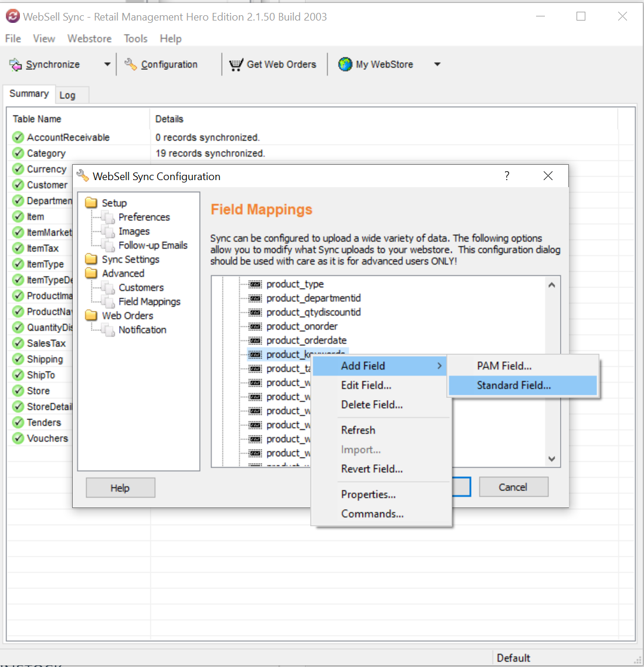Click the Synchronize toolbar icon
This screenshot has width=644, height=667.
pos(15,65)
